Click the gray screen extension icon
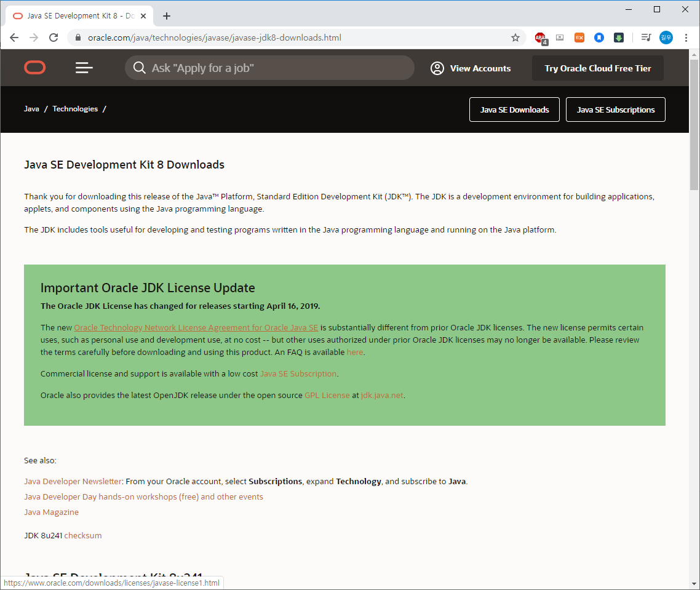 (560, 38)
